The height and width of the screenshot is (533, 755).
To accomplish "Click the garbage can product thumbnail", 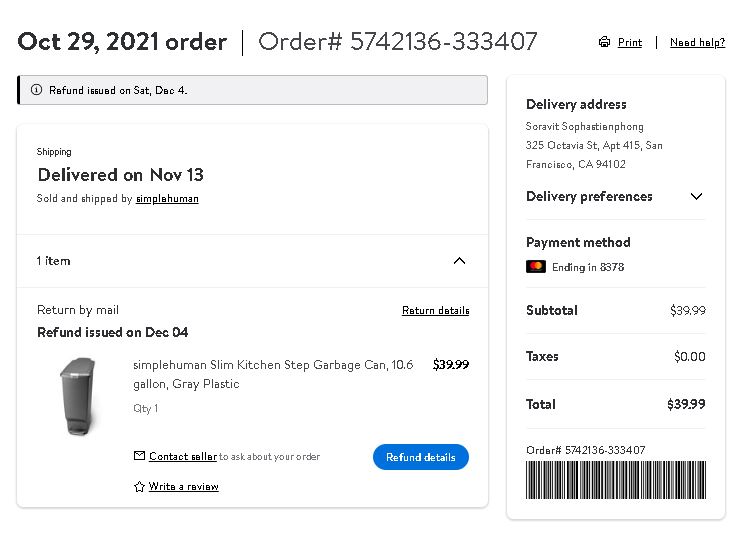I will pyautogui.click(x=79, y=397).
